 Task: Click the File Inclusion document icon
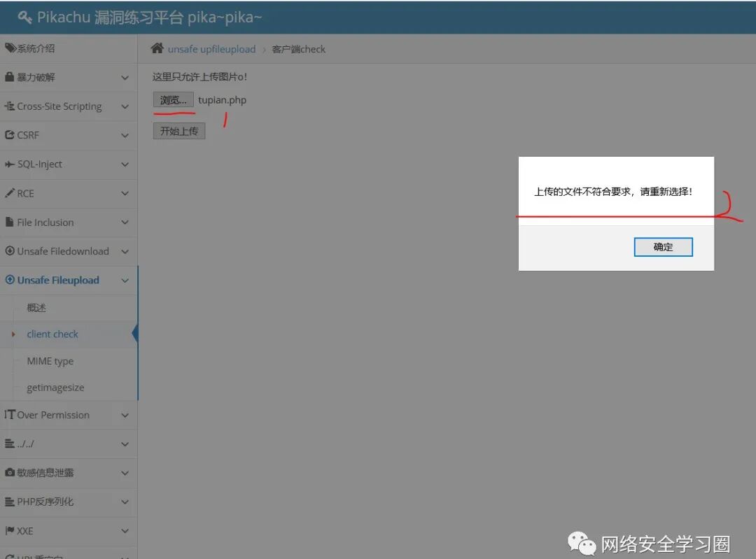coord(9,222)
